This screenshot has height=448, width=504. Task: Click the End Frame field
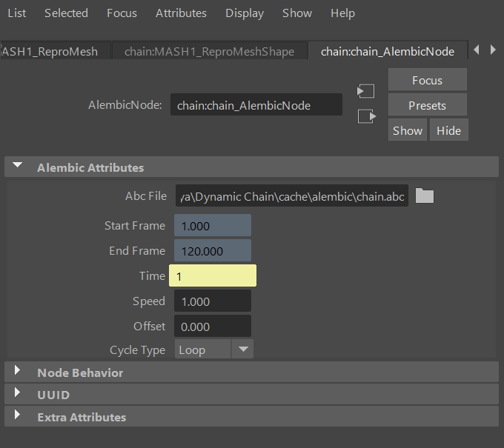(x=213, y=251)
